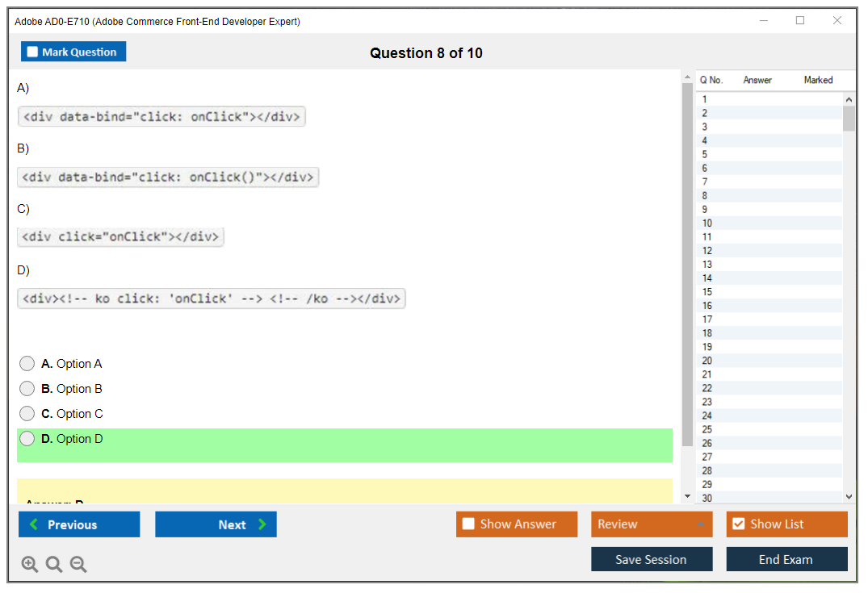Open the Review dropdown menu
The width and height of the screenshot is (868, 593).
(652, 524)
